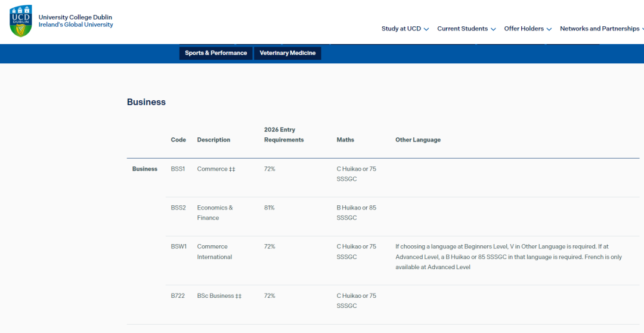Screen dimensions: 644x333
Task: Select 72% in the B722 row
Action: coord(270,295)
